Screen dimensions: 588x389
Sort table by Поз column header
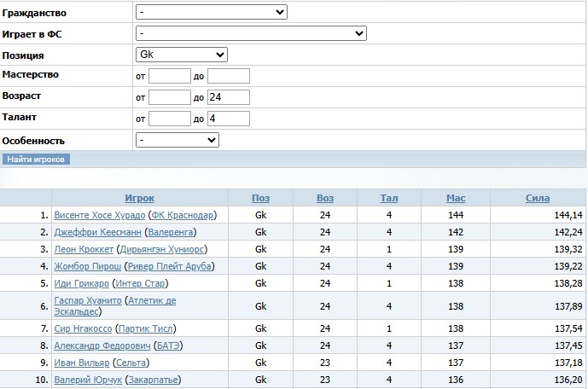260,198
